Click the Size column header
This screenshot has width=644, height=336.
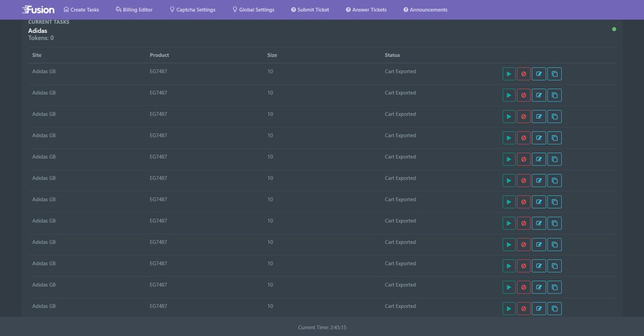click(272, 55)
